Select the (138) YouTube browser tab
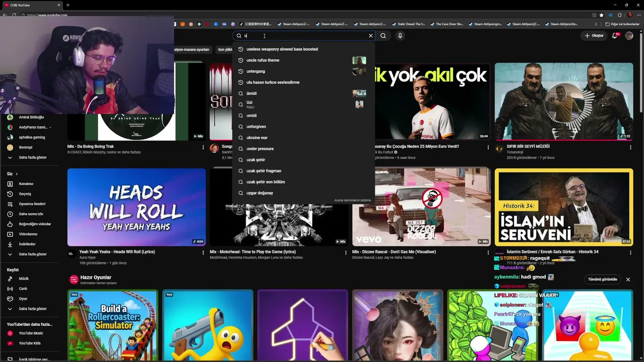 click(x=31, y=5)
